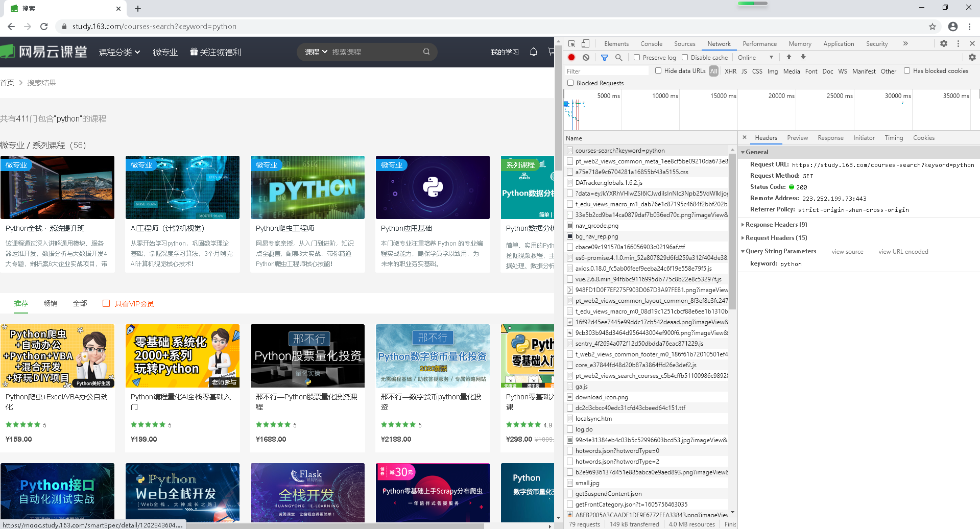The height and width of the screenshot is (529, 980).
Task: Filter requests by Img type
Action: point(772,71)
